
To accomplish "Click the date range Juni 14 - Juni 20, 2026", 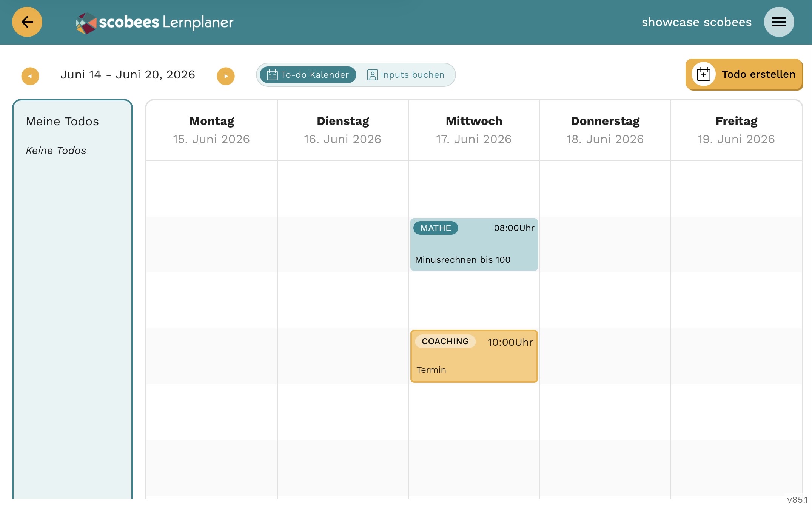I will coord(128,75).
